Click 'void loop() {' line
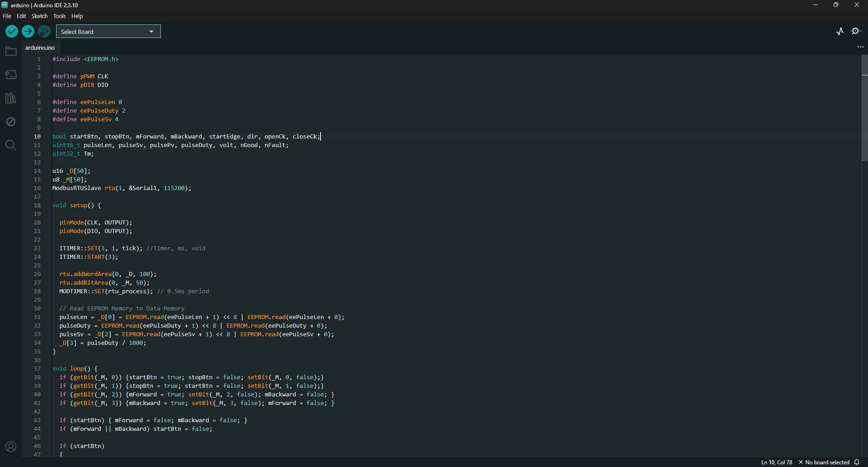Viewport: 868px width, 467px height. (75, 369)
